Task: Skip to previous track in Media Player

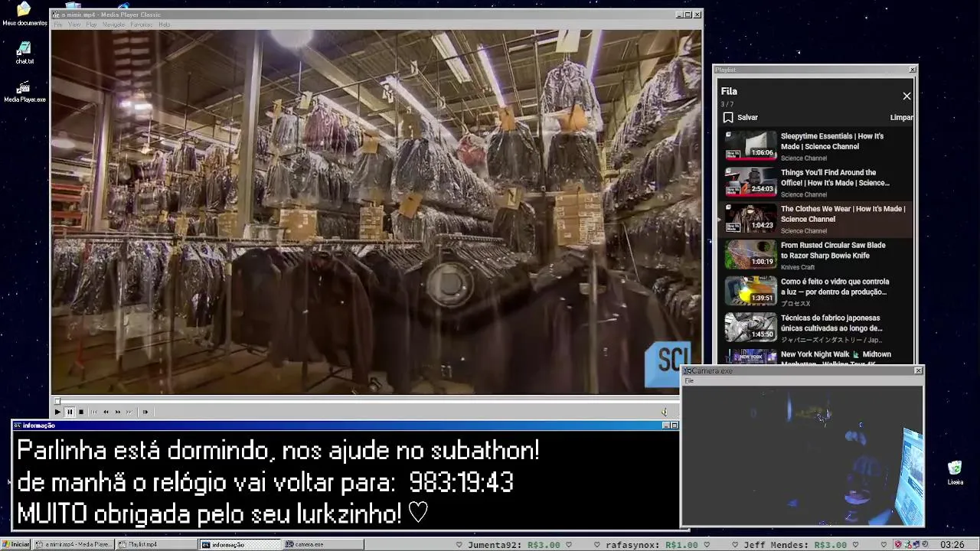Action: [x=94, y=412]
